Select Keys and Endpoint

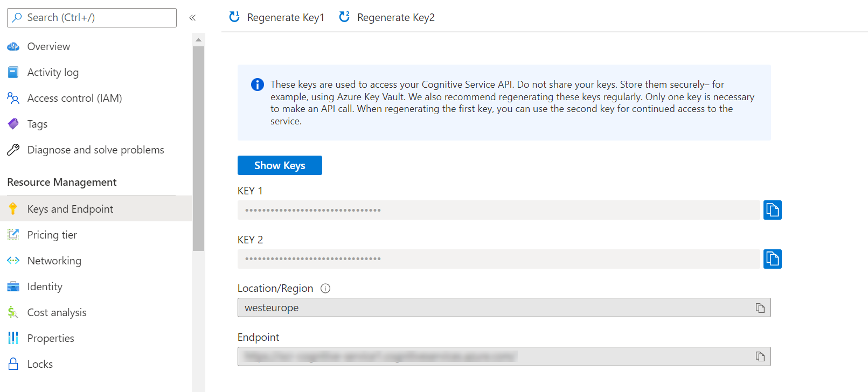click(96, 209)
